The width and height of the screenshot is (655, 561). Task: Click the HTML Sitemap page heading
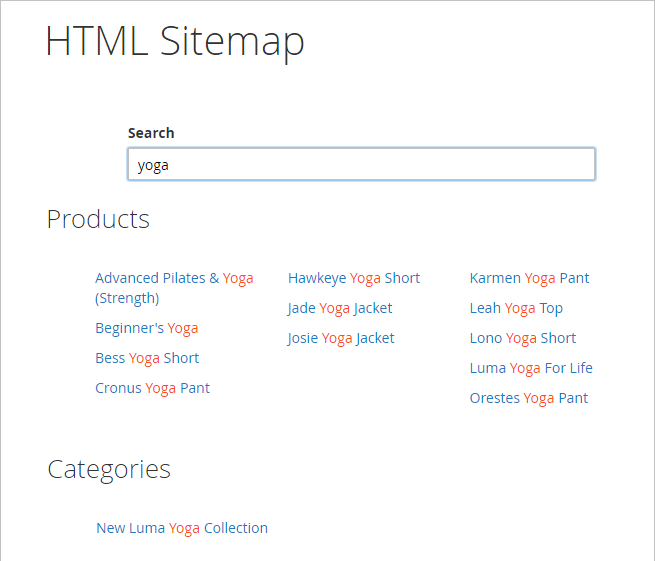[175, 42]
